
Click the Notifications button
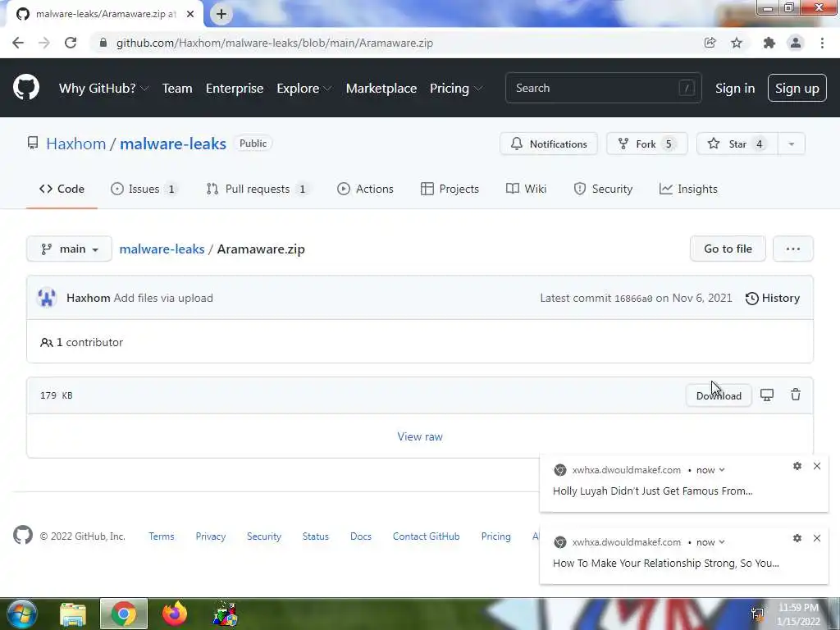coord(549,144)
